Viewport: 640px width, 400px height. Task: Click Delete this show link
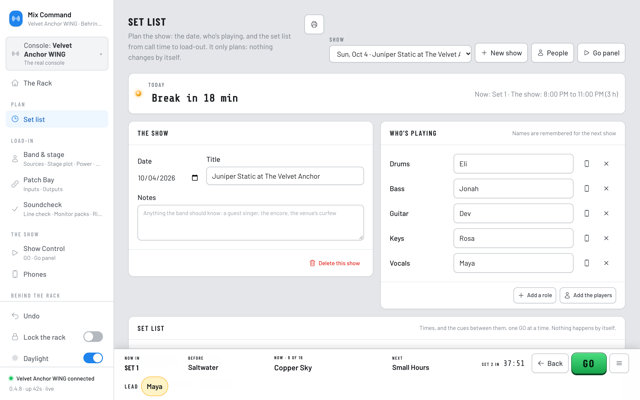(x=335, y=263)
